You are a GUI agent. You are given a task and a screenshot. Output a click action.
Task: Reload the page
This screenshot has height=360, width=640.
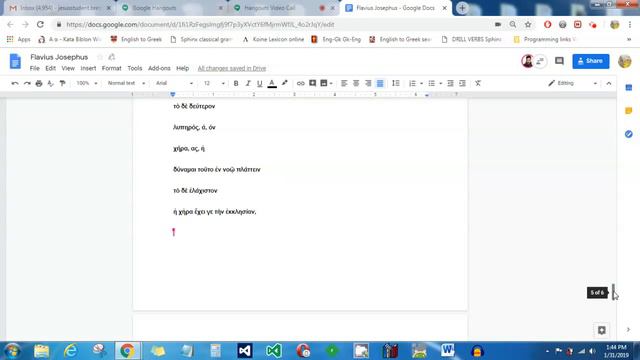40,24
